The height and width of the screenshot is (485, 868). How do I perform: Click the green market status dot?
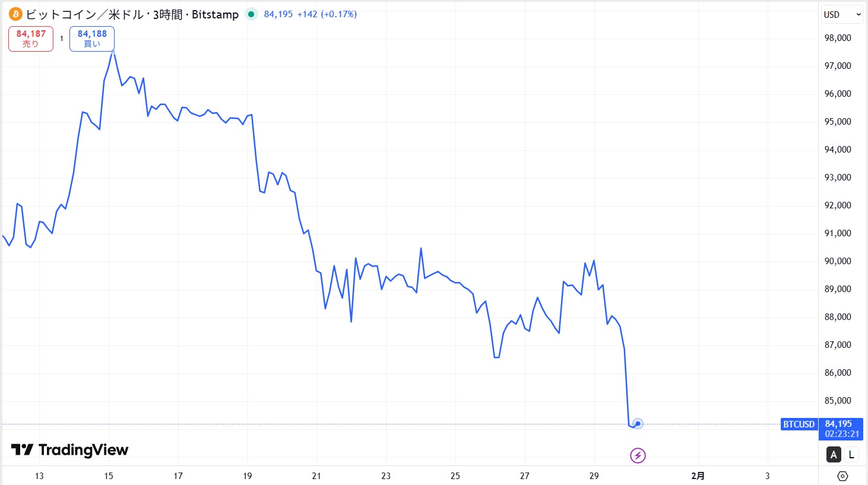click(x=251, y=14)
